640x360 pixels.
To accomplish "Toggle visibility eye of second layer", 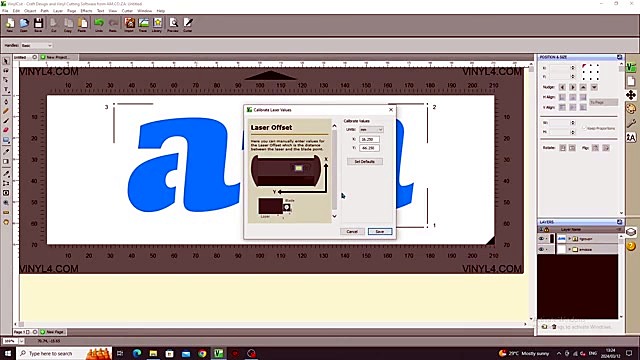I will 542,249.
